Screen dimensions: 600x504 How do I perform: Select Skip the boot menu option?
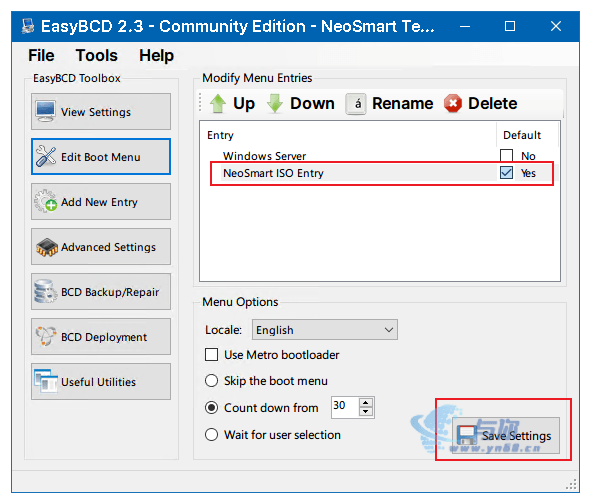pos(211,381)
